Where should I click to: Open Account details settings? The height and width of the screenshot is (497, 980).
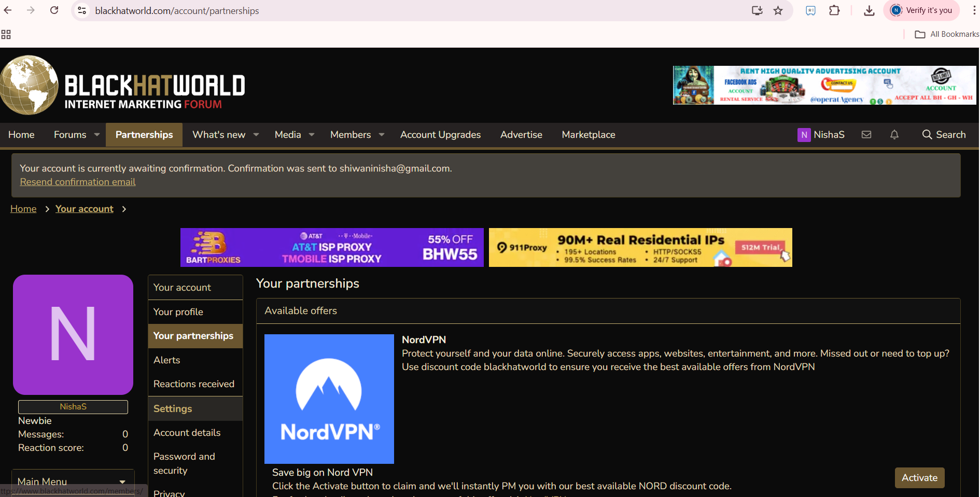click(x=195, y=433)
